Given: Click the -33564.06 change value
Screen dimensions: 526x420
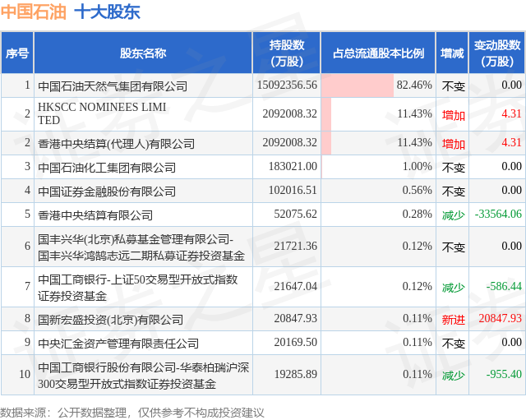Looking at the screenshot, I should coord(498,214).
